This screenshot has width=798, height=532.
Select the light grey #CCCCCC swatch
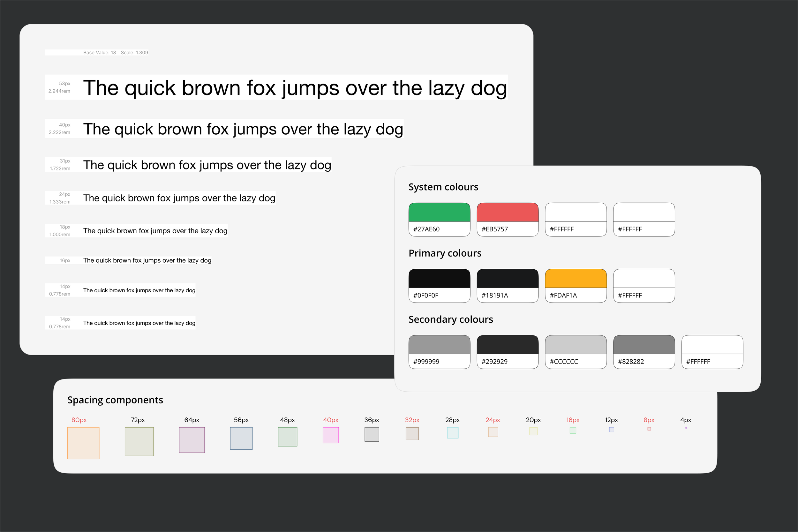tap(576, 345)
